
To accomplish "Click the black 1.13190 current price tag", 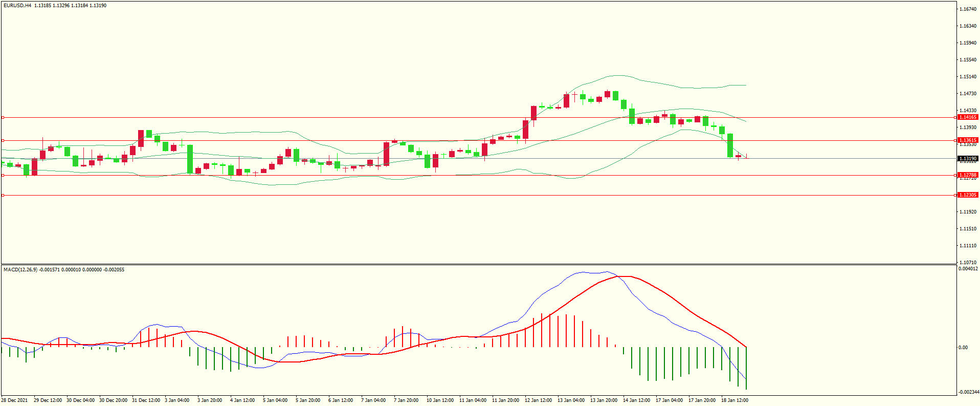I will 967,159.
